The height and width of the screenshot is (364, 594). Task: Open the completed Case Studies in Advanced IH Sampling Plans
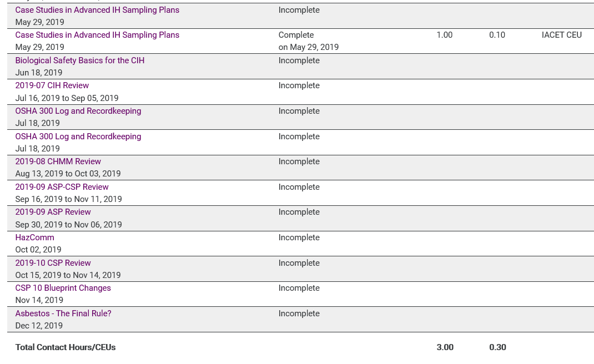click(97, 35)
